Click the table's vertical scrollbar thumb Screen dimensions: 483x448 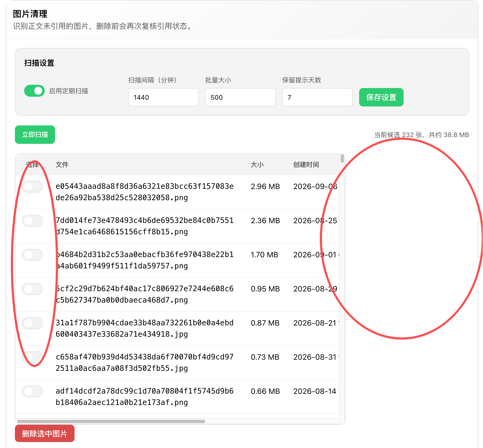342,158
